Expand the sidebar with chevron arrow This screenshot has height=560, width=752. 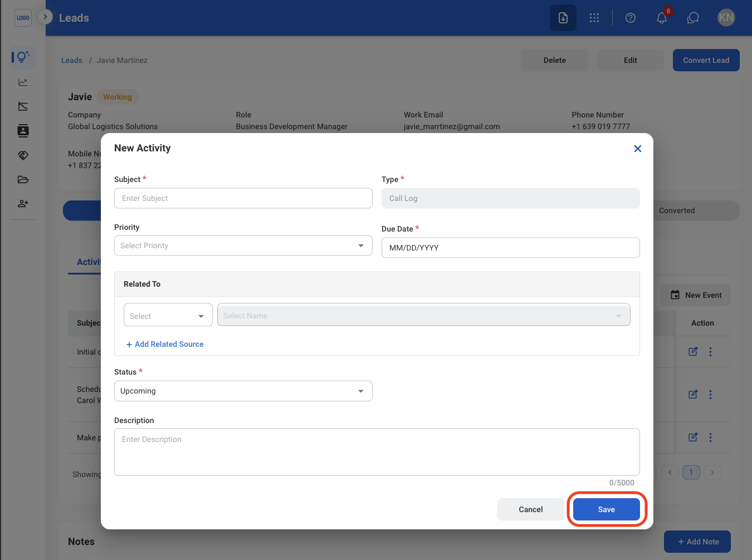[x=45, y=17]
